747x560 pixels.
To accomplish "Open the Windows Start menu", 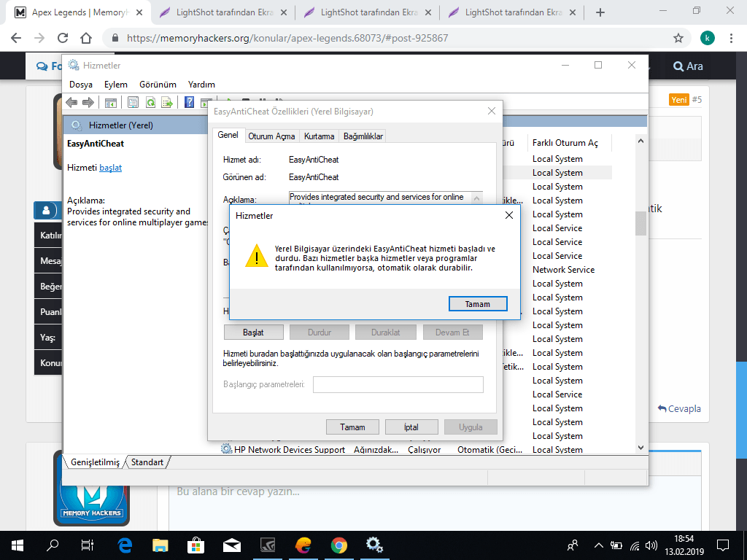I will point(18,545).
